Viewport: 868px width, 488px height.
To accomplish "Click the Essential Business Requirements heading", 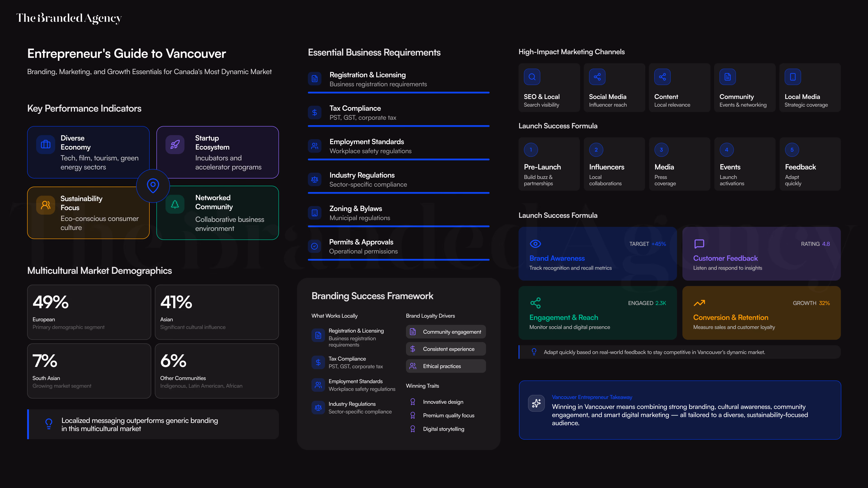I will tap(374, 53).
